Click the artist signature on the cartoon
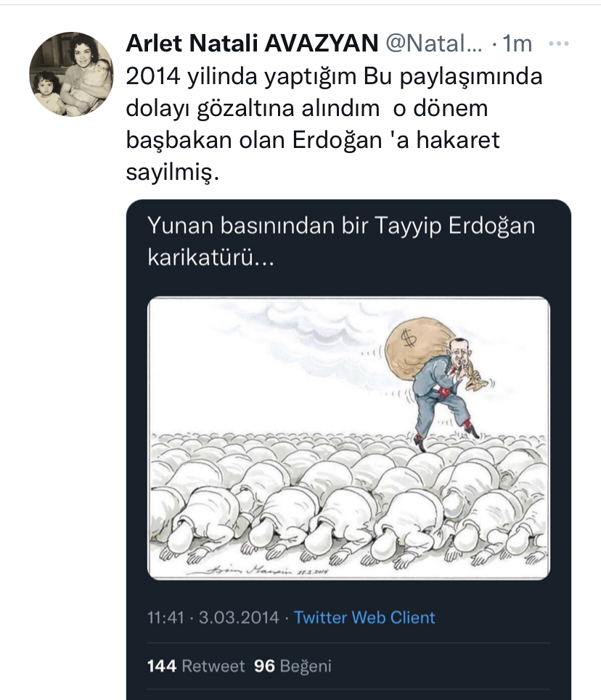Viewport: 601px width, 700px height. 258,570
